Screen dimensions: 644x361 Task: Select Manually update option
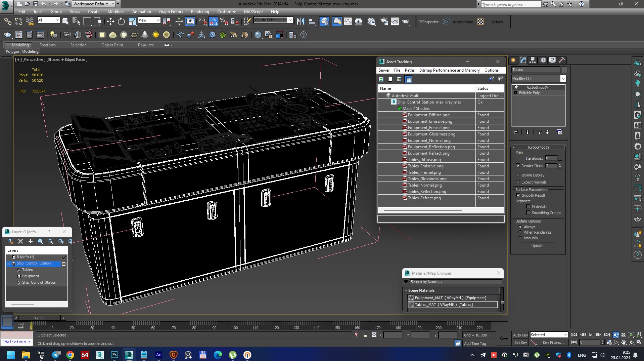[x=520, y=238]
